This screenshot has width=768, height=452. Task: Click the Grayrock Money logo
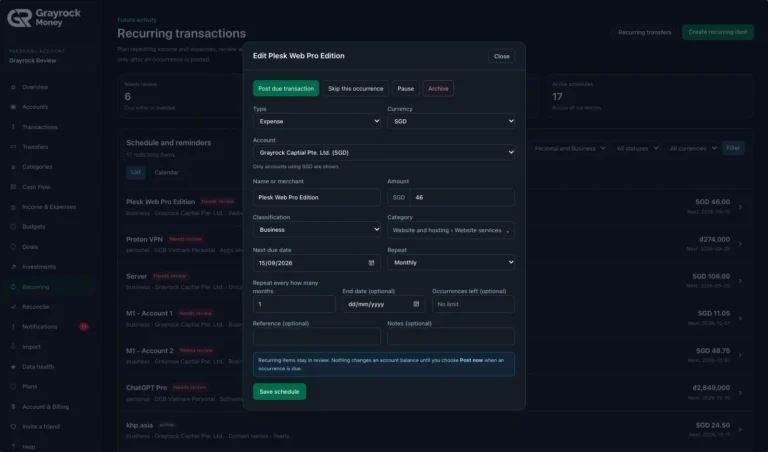pos(44,18)
